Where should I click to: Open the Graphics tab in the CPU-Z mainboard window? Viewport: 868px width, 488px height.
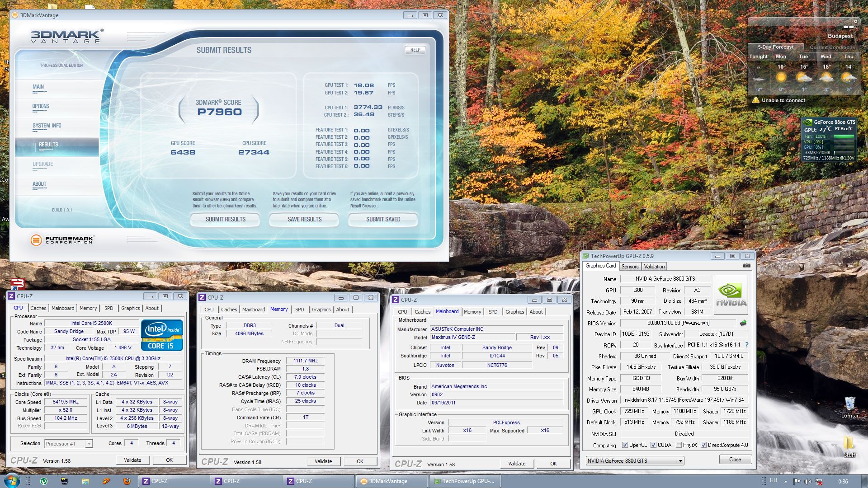[514, 312]
